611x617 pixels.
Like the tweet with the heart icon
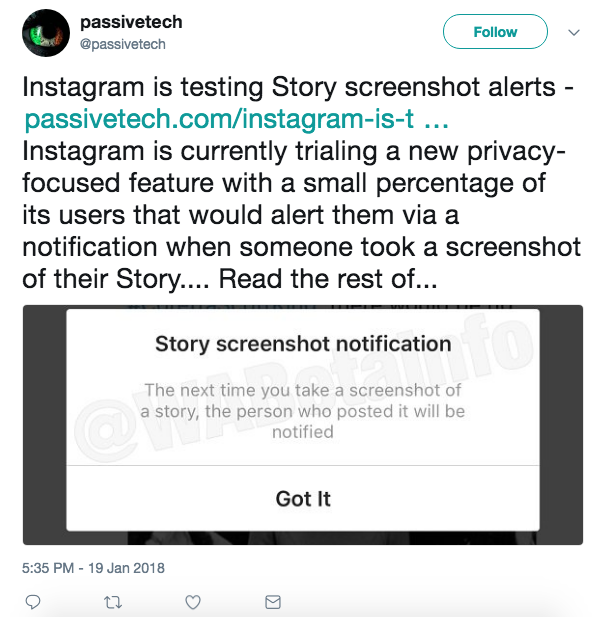(193, 602)
